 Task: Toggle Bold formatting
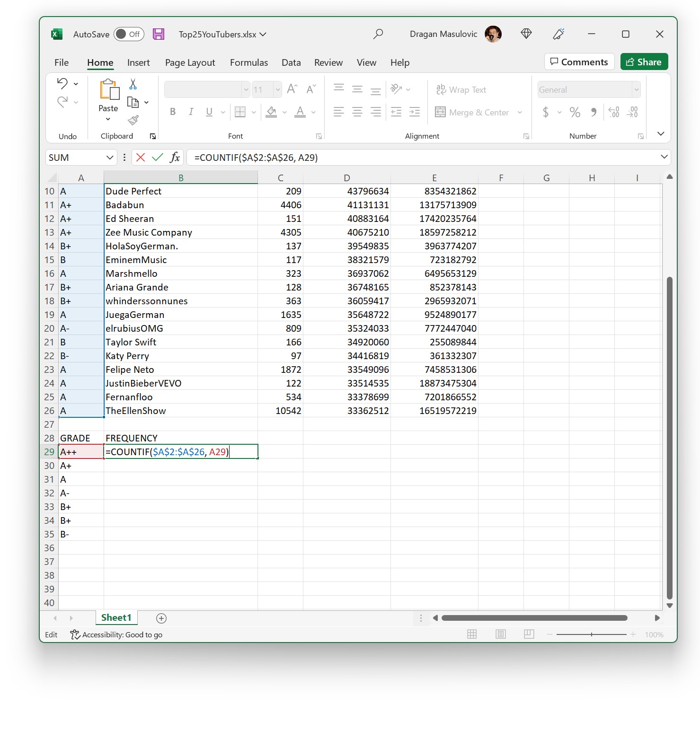point(173,112)
